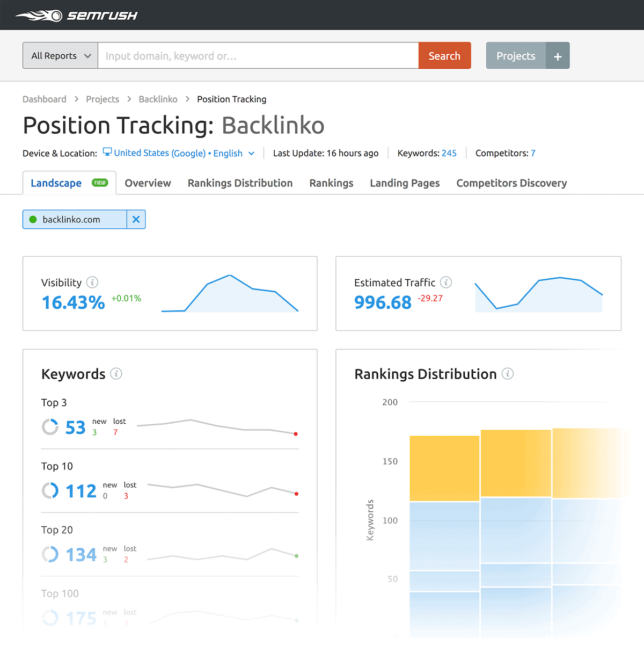644x652 pixels.
Task: Click the orange Search button
Action: click(x=444, y=56)
